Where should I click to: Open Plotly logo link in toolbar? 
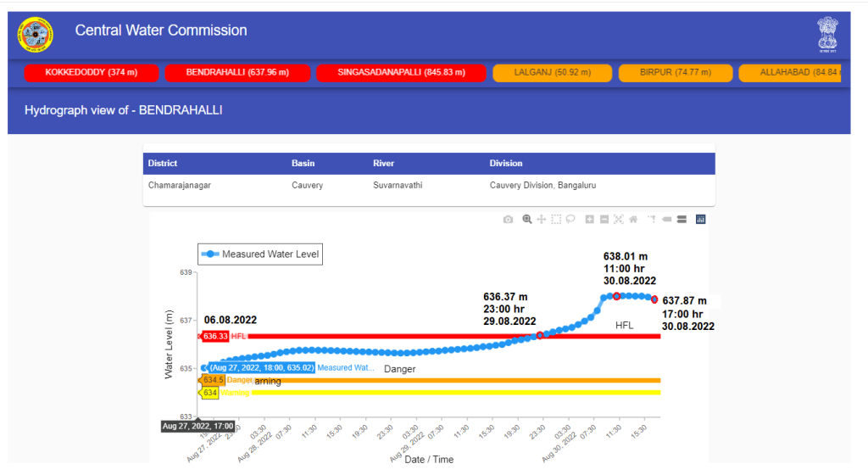tap(701, 220)
